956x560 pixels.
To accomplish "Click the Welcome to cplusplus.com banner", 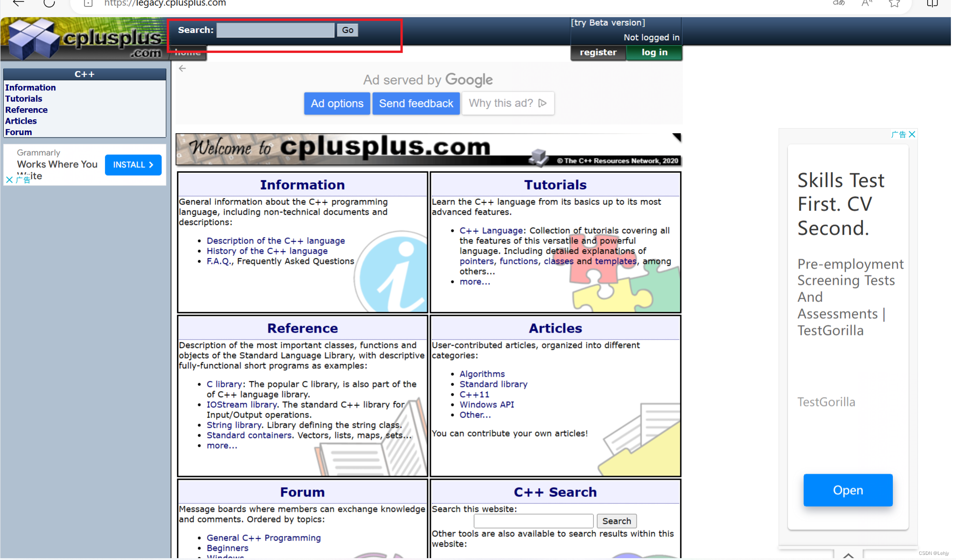I will (x=428, y=149).
